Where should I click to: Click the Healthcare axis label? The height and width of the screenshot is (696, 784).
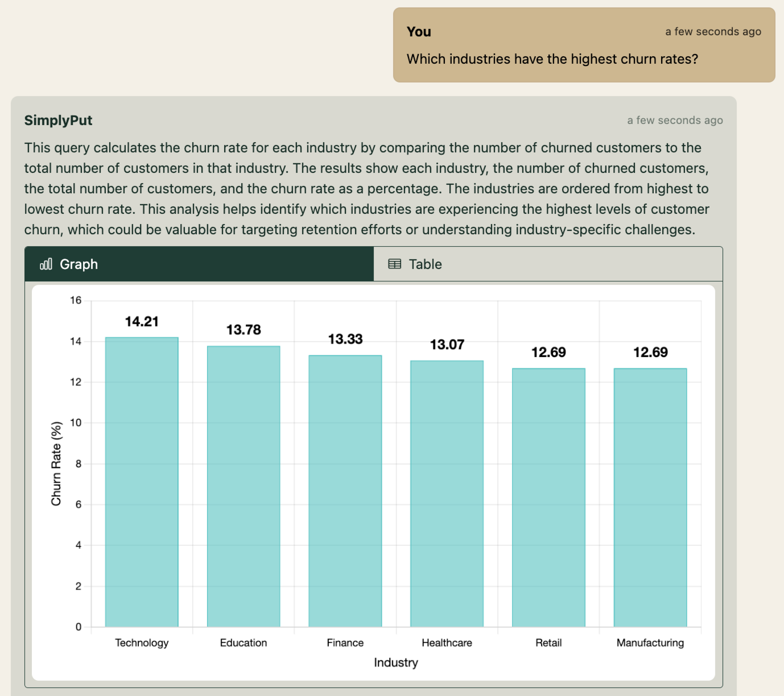pos(447,643)
